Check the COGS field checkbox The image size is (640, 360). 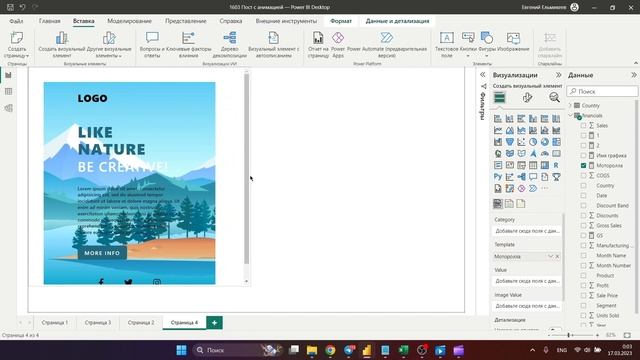pyautogui.click(x=583, y=176)
